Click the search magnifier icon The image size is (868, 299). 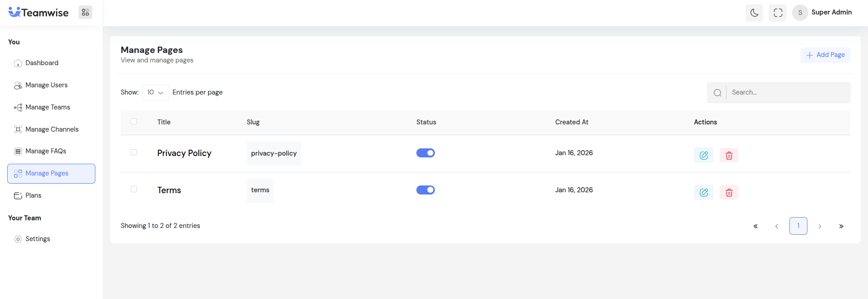[x=717, y=93]
